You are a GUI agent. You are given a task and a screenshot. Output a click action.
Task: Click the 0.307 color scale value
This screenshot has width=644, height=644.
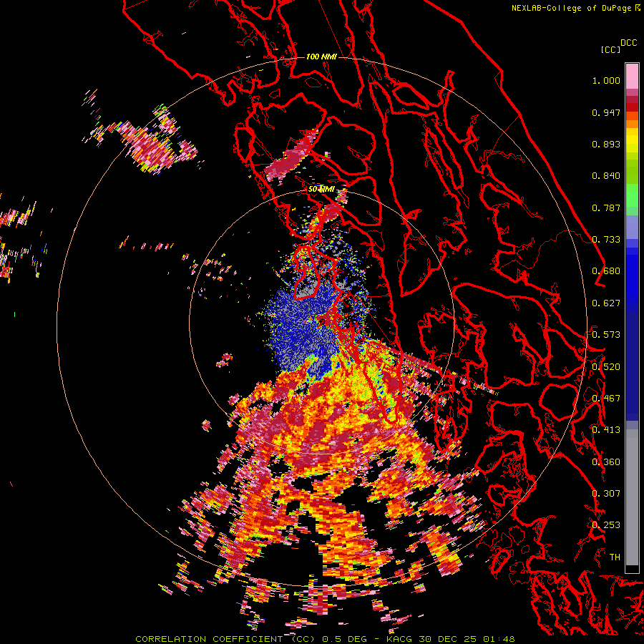coord(606,494)
